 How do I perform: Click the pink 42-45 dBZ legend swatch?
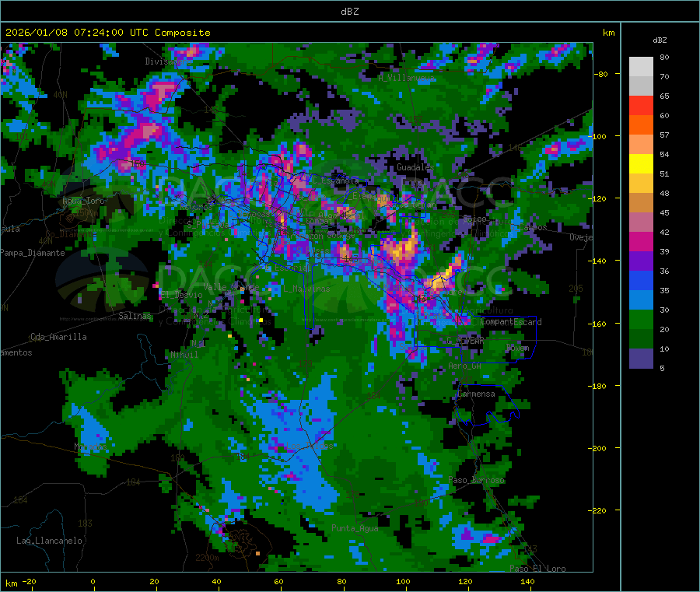(641, 222)
